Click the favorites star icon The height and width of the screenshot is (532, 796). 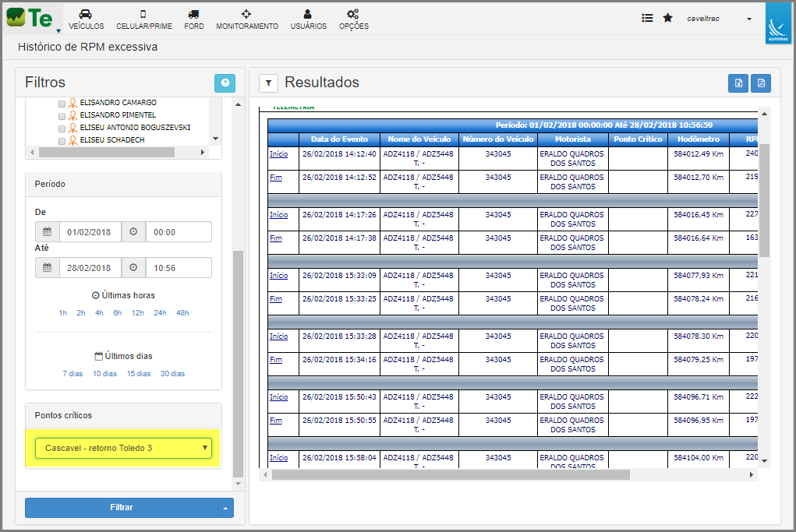tap(668, 18)
